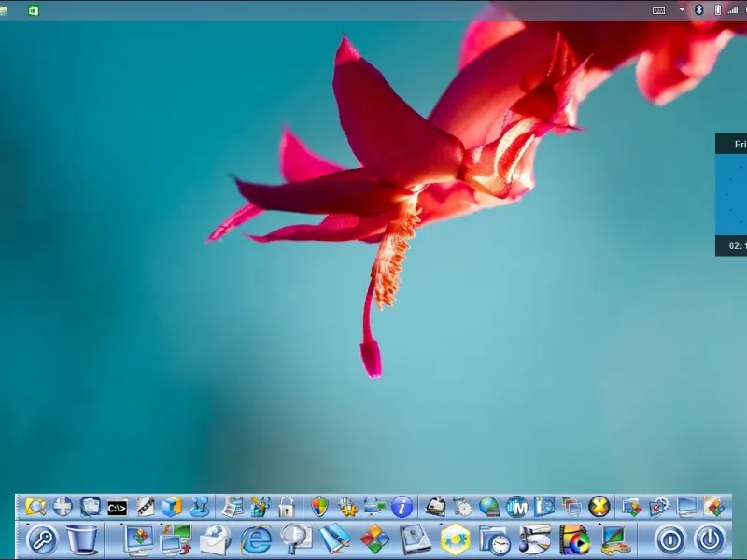Click the 'Fri' day label on widget
Screen dimensions: 747x560
pos(740,144)
